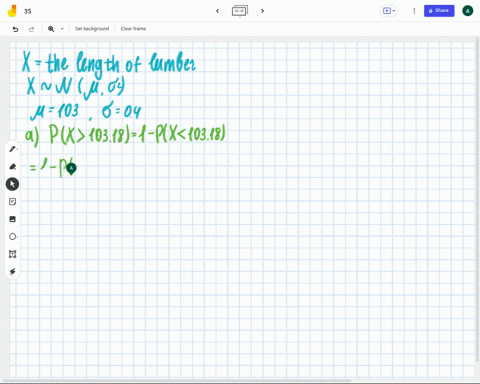480x384 pixels.
Task: Select the Pen tool
Action: 13,149
